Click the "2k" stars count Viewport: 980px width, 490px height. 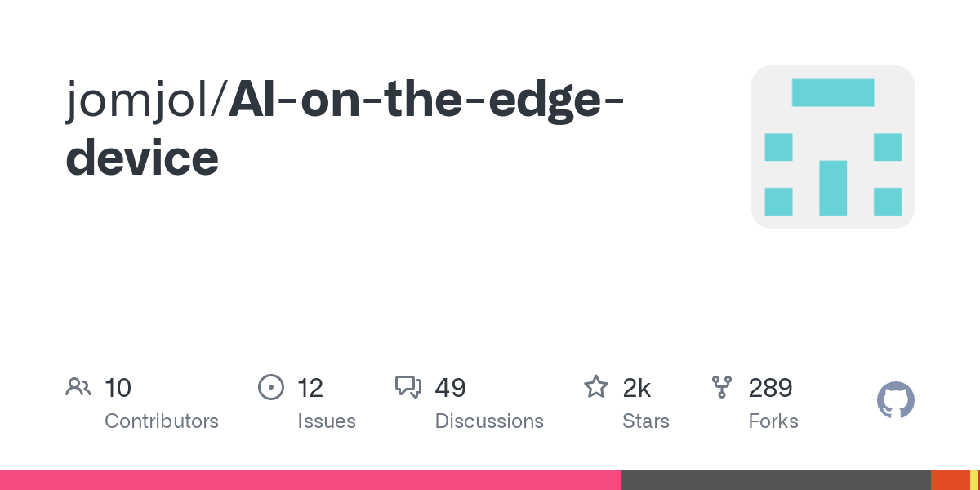pos(637,388)
